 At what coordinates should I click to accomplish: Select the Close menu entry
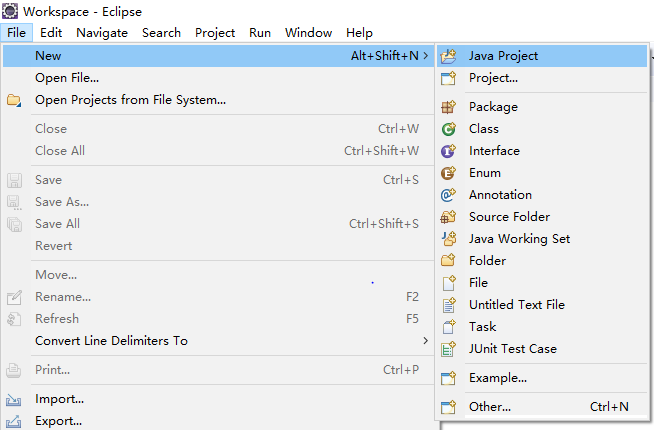tap(218, 129)
